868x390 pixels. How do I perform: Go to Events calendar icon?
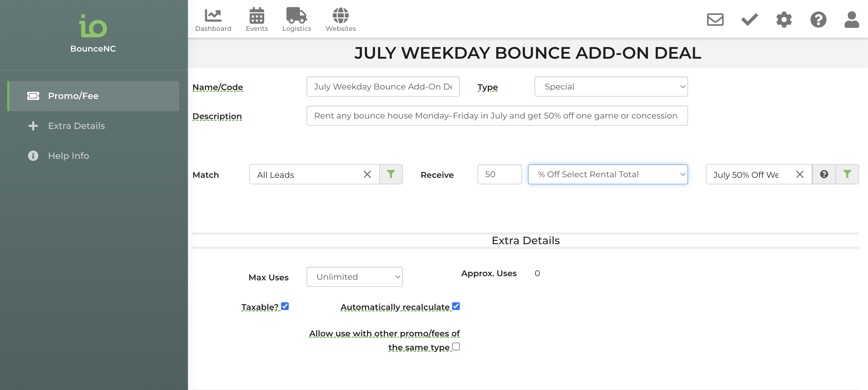pos(256,15)
